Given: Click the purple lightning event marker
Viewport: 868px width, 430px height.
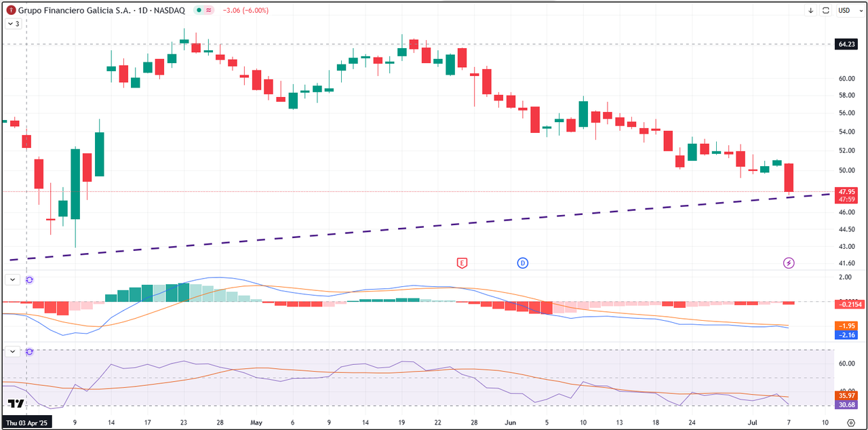Looking at the screenshot, I should (x=789, y=262).
